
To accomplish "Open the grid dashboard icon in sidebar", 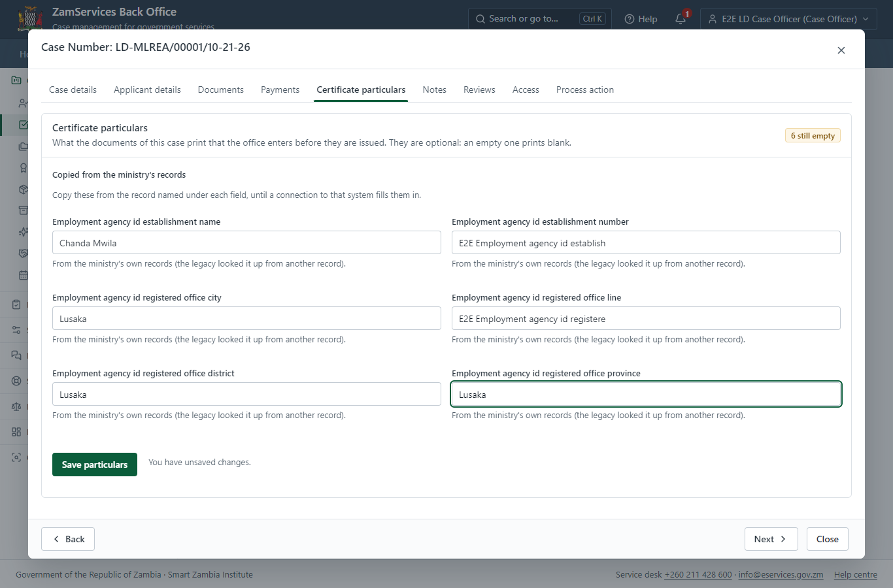I will pos(16,432).
